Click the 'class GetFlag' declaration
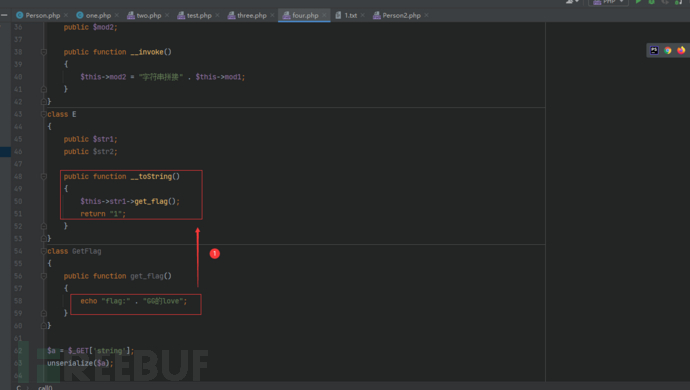This screenshot has width=690, height=390. (74, 251)
